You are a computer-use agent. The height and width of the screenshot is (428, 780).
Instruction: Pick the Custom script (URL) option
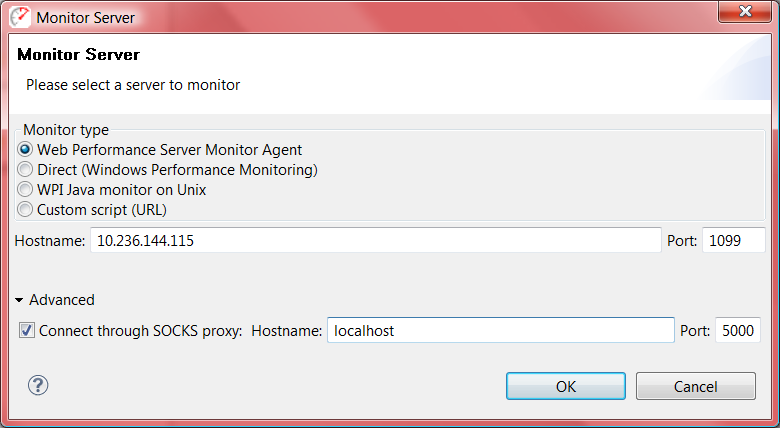[x=25, y=210]
